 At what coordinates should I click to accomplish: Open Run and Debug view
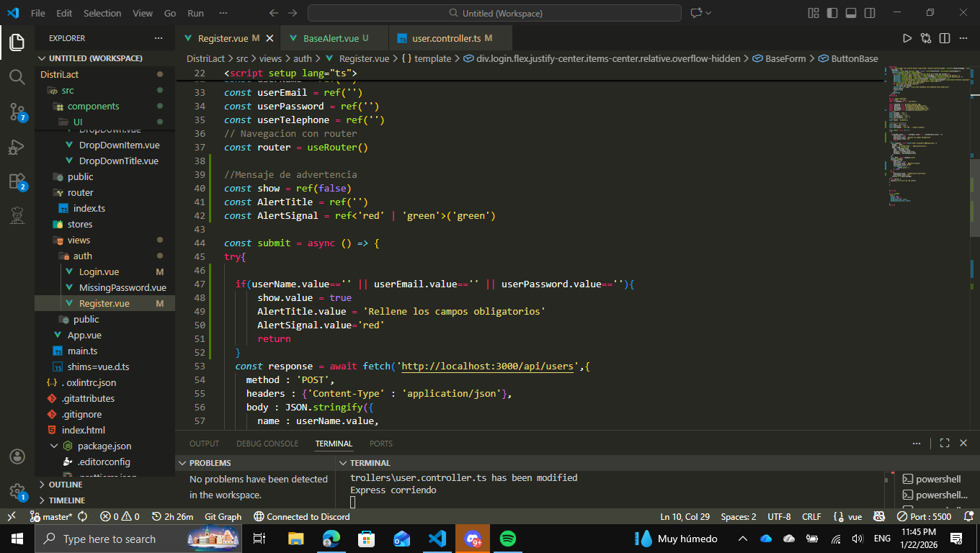pos(17,147)
